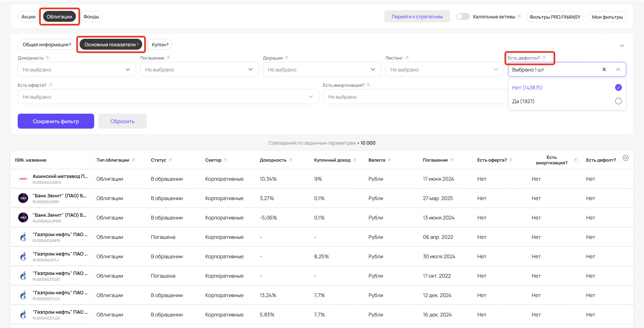Viewport: 644px width, 328px height.
Task: Open the Листинг dropdown
Action: pos(444,70)
